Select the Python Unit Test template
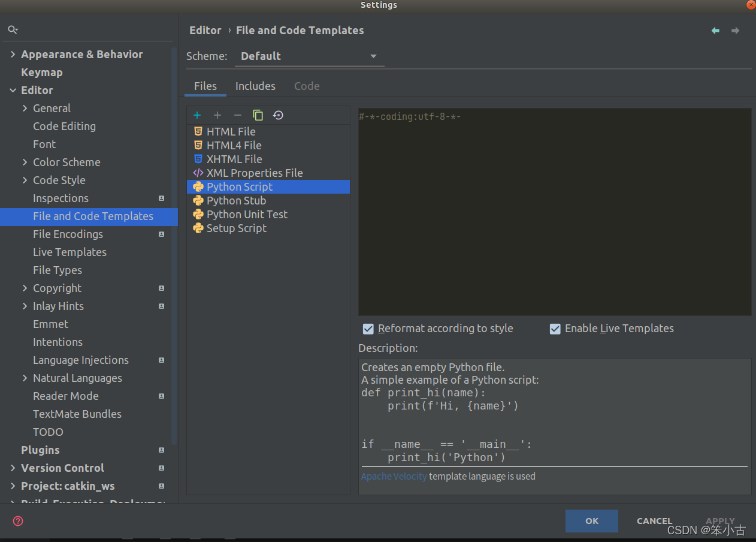The image size is (756, 542). [x=247, y=214]
